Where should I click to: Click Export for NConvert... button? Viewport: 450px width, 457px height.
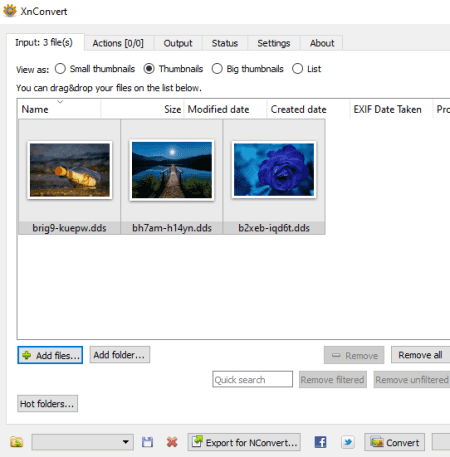[244, 442]
